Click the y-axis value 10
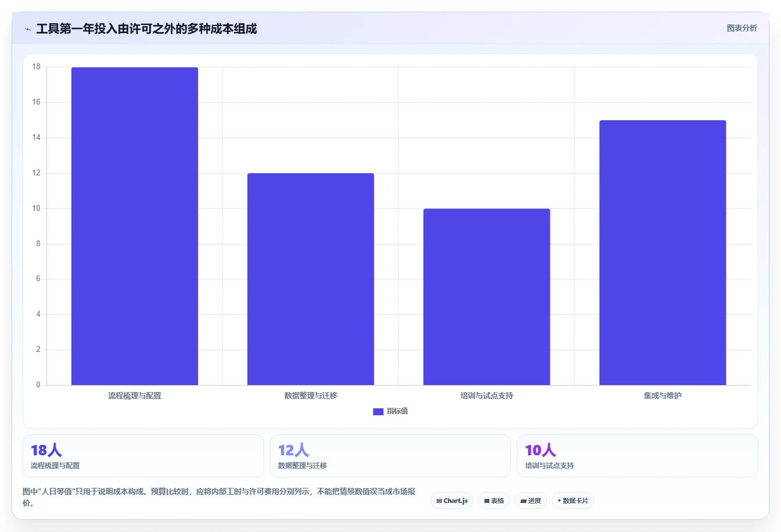 pyautogui.click(x=37, y=209)
